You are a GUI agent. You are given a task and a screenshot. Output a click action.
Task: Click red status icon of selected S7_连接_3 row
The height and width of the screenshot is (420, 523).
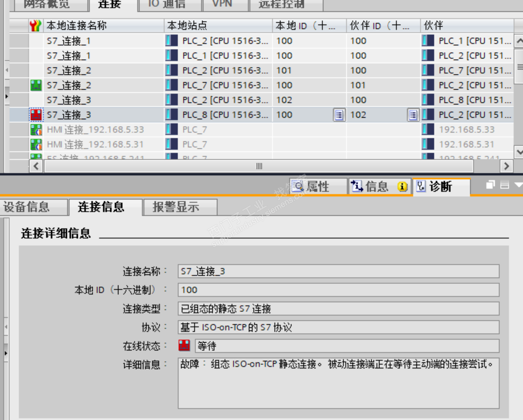[x=36, y=115]
